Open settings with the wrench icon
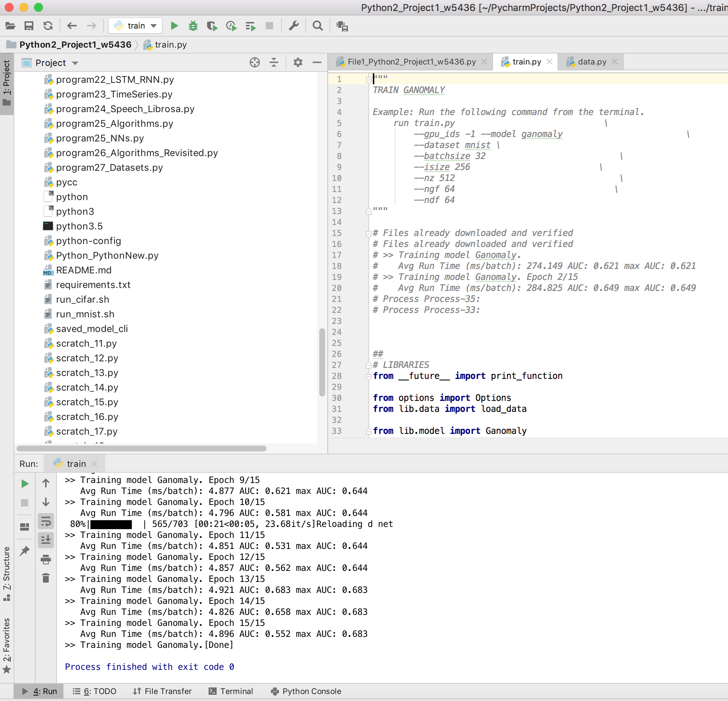The height and width of the screenshot is (701, 728). tap(294, 26)
